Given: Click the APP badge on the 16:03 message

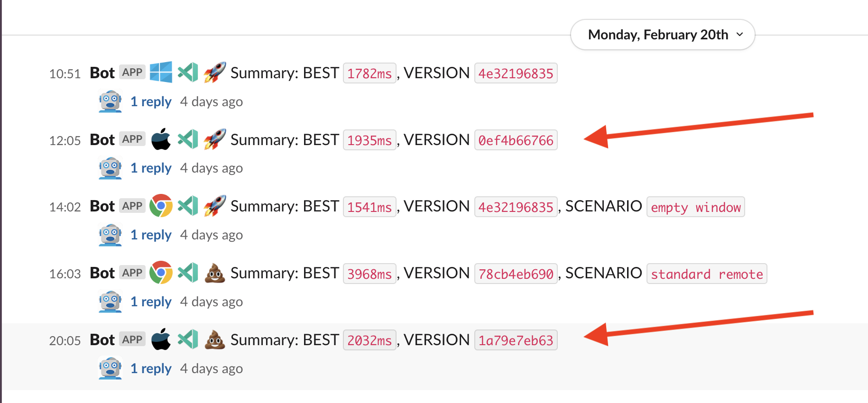Looking at the screenshot, I should [132, 272].
